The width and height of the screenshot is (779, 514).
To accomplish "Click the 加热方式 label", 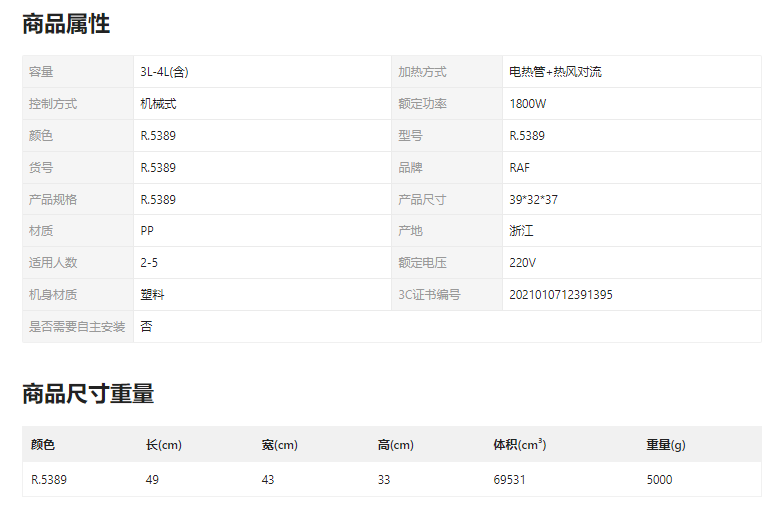I will click(x=422, y=72).
